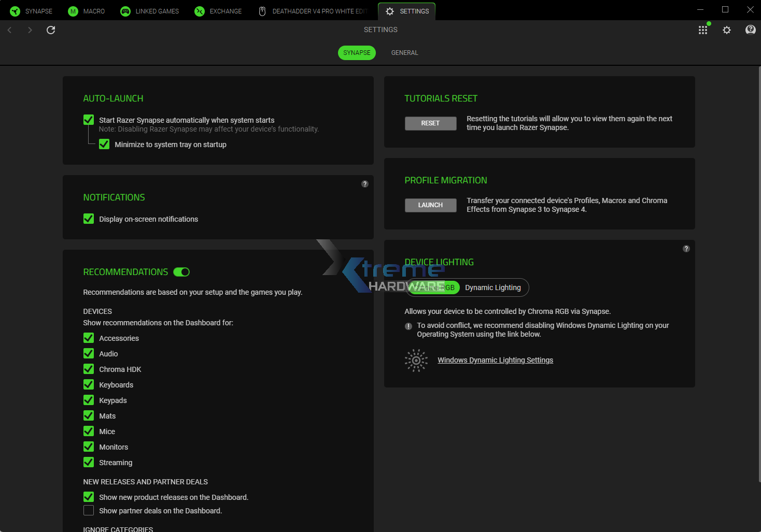Open the Macro module icon
The height and width of the screenshot is (532, 761).
pos(73,11)
